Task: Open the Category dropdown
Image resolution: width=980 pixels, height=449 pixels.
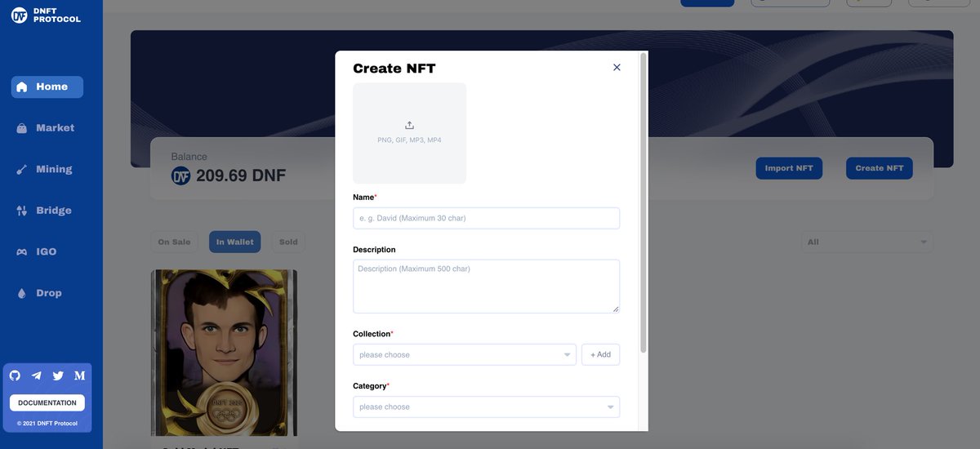Action: click(486, 407)
